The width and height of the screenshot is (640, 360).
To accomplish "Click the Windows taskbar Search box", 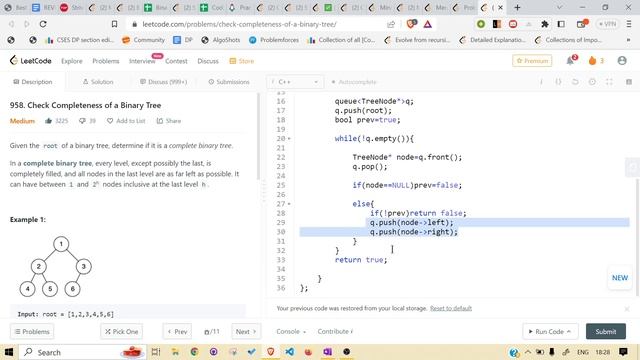I will 82,352.
